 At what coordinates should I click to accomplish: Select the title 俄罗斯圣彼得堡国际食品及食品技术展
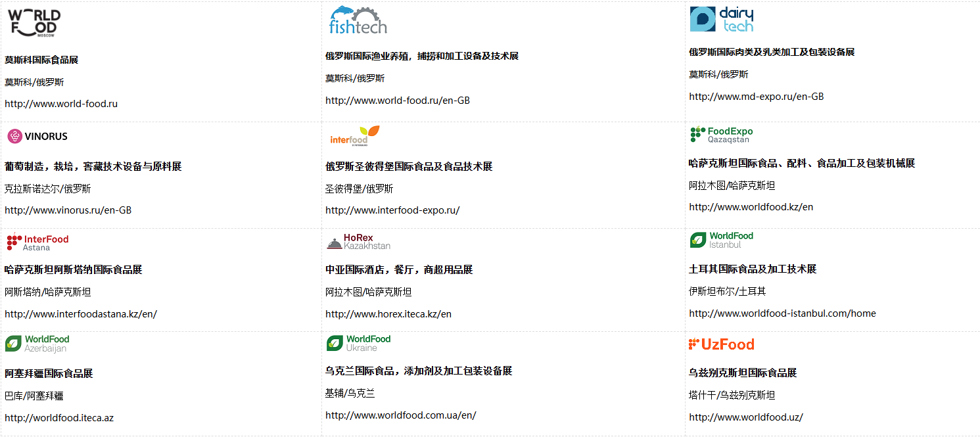[409, 167]
